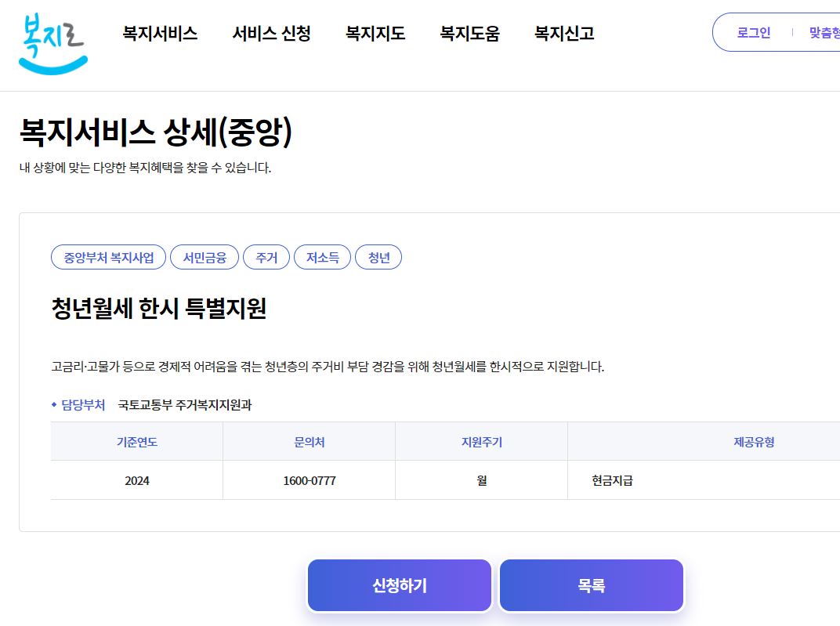This screenshot has height=626, width=840.
Task: Select the 주거 tag
Action: point(266,257)
